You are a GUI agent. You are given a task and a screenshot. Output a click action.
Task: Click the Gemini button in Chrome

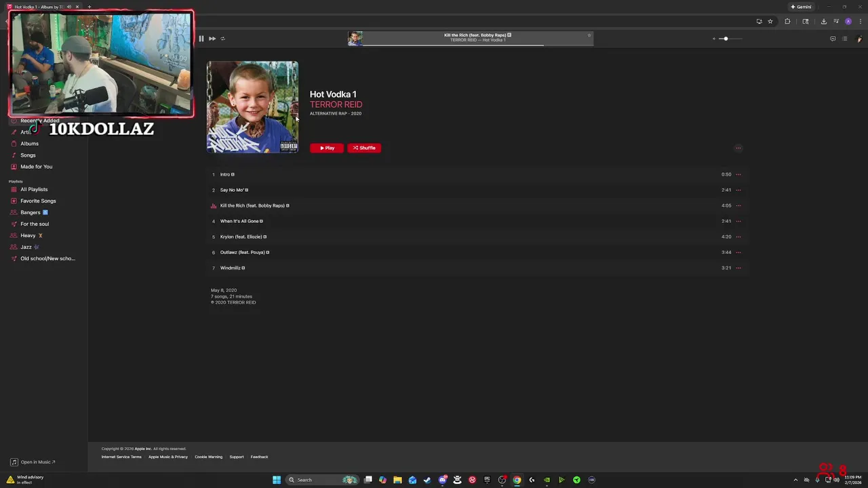click(801, 7)
